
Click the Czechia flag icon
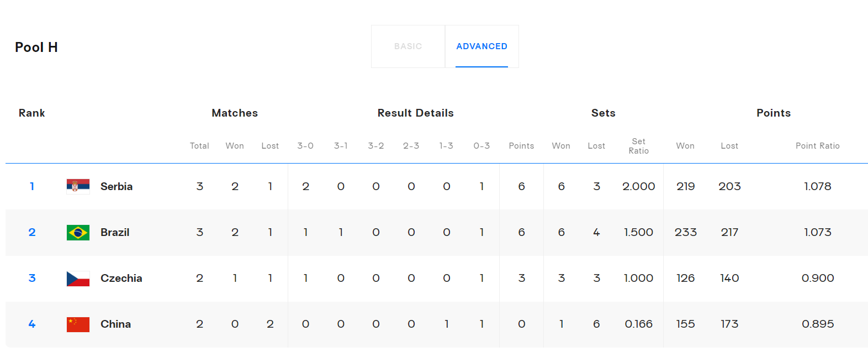pyautogui.click(x=78, y=279)
